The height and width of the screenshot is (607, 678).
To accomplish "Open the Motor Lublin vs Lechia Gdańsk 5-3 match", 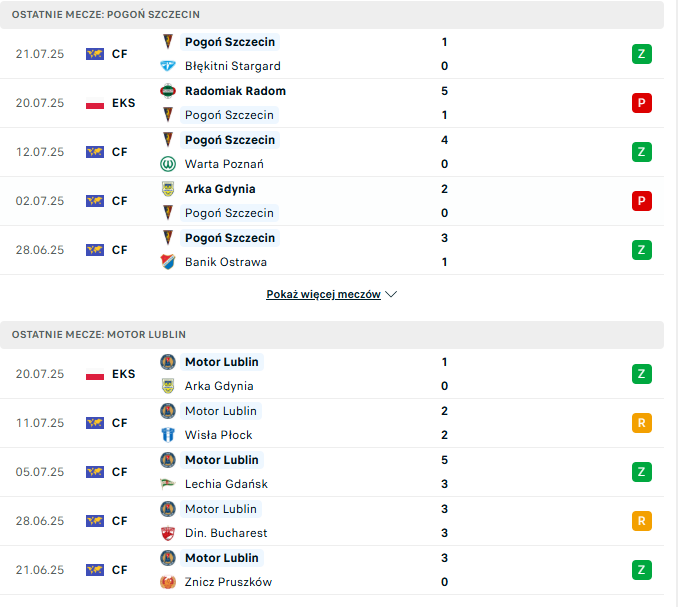I will click(332, 472).
